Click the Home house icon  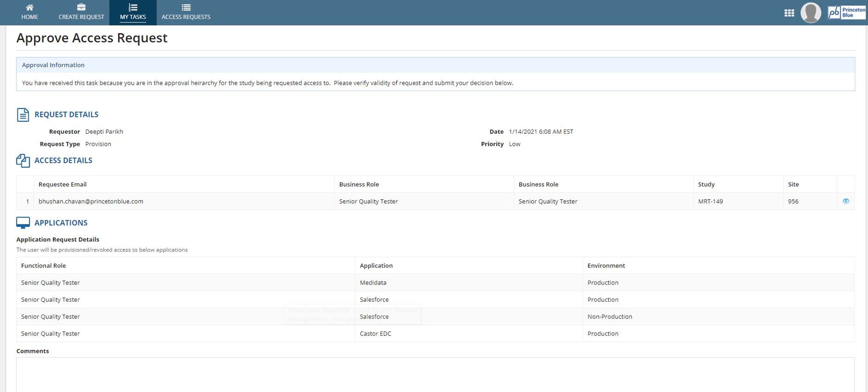[30, 7]
